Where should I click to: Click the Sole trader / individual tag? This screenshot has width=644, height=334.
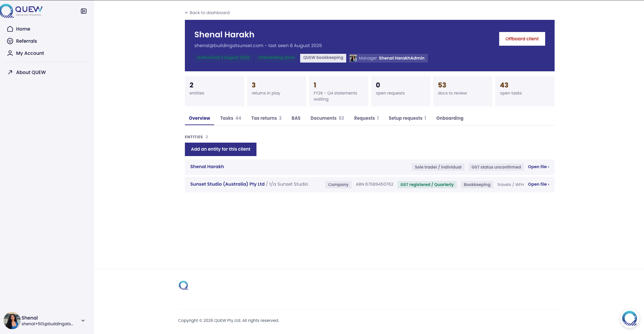point(438,167)
